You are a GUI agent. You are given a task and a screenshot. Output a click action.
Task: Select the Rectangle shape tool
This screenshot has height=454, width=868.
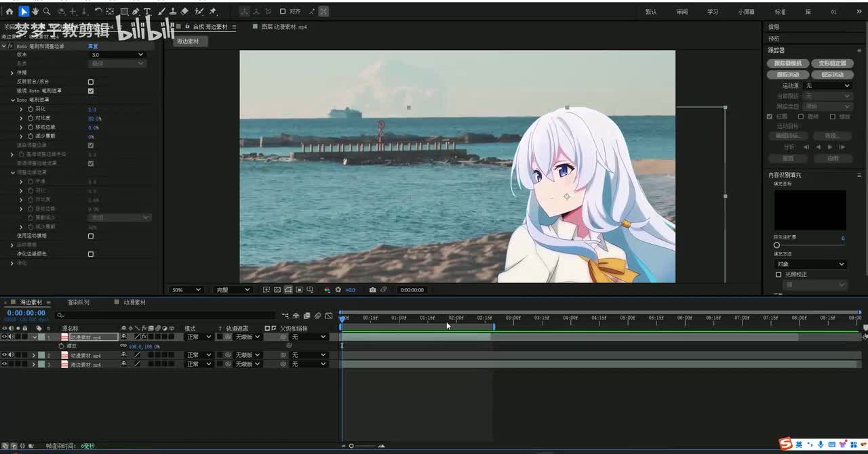click(x=125, y=12)
